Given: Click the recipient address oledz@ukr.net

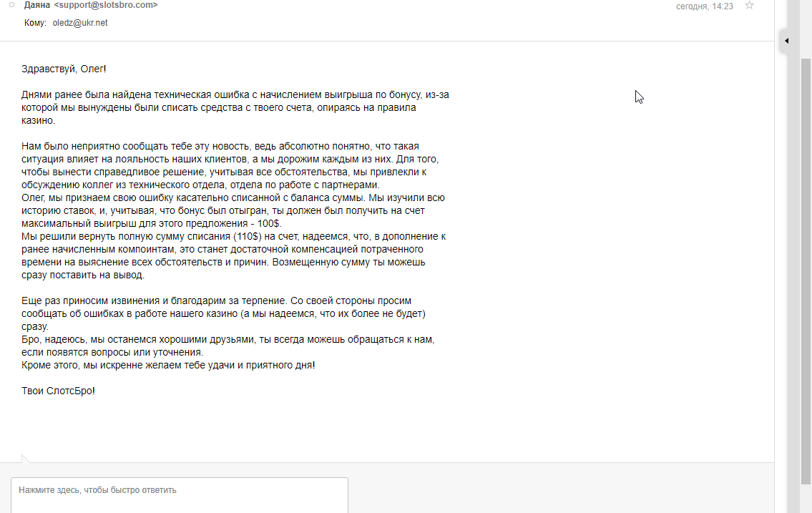Looking at the screenshot, I should pos(80,23).
